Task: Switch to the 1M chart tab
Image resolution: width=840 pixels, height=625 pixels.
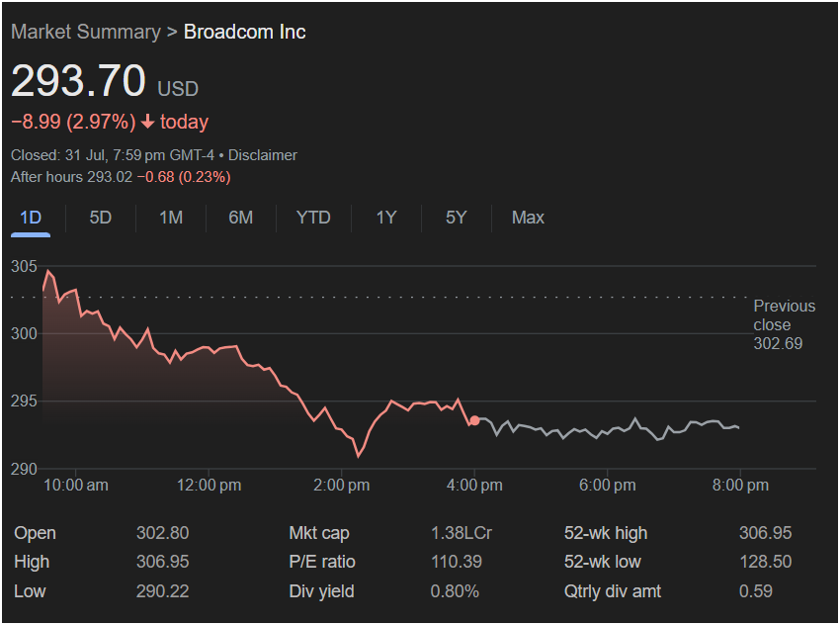Action: (x=171, y=218)
